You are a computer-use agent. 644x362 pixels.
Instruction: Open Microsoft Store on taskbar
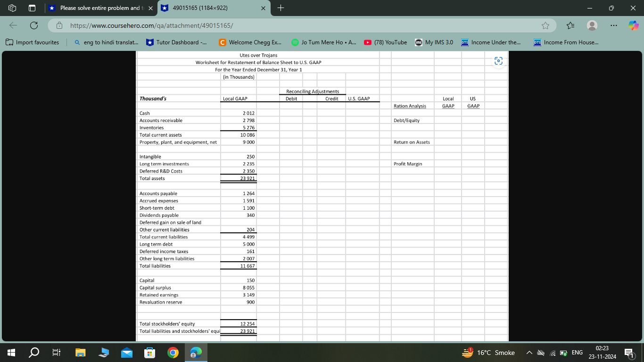(x=149, y=352)
